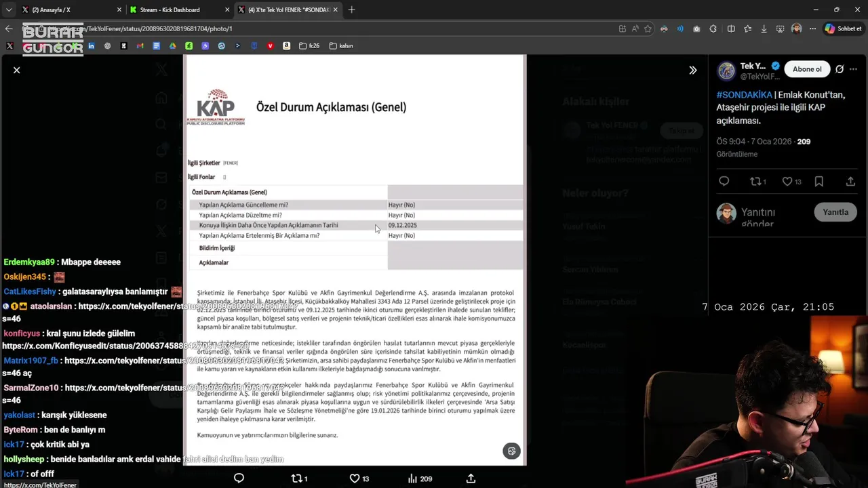Open the tweet's three-dot more options menu
Image resolution: width=868 pixels, height=488 pixels.
853,69
